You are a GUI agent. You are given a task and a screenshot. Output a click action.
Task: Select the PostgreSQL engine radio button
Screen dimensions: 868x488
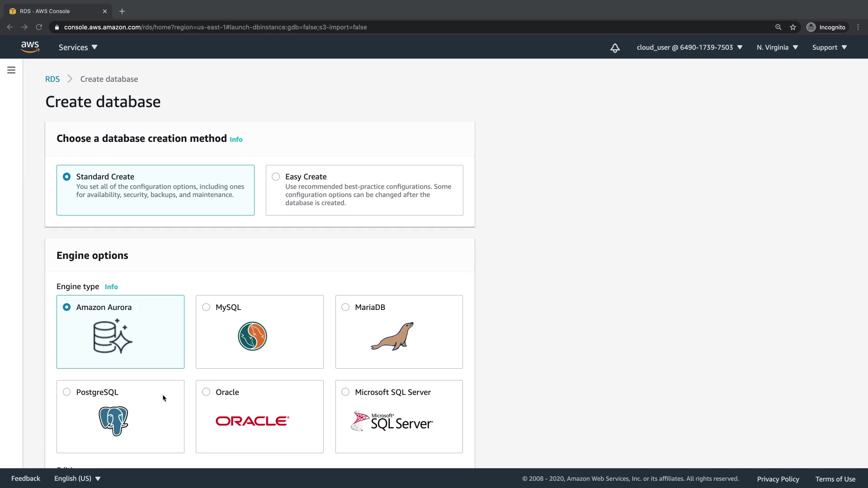point(67,392)
